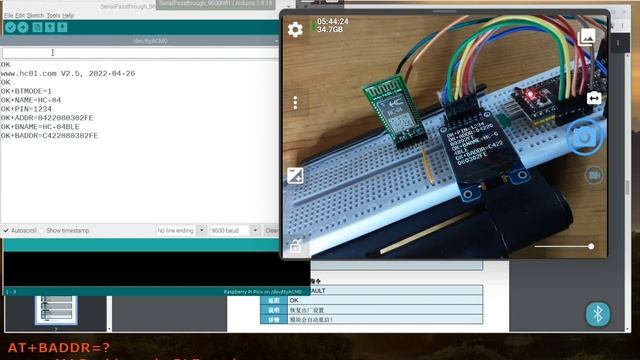Select the OK+NAME=HC-04 output line
Image resolution: width=640 pixels, height=360 pixels.
[x=31, y=100]
